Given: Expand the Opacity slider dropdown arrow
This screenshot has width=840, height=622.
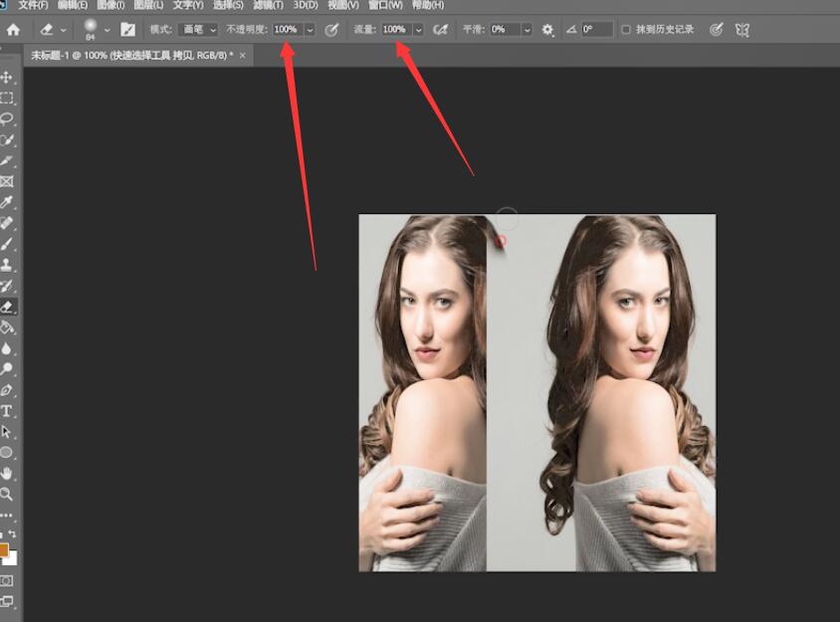Looking at the screenshot, I should click(310, 30).
